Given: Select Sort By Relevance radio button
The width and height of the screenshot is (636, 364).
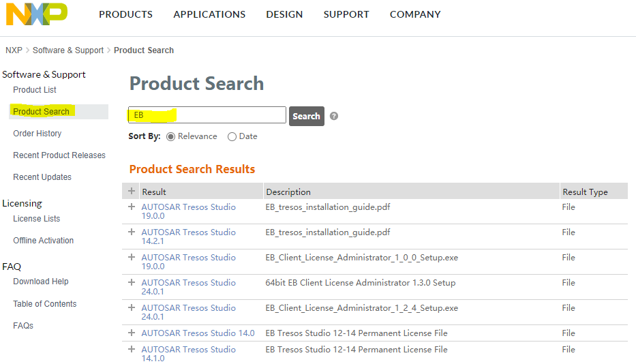Looking at the screenshot, I should tap(171, 136).
